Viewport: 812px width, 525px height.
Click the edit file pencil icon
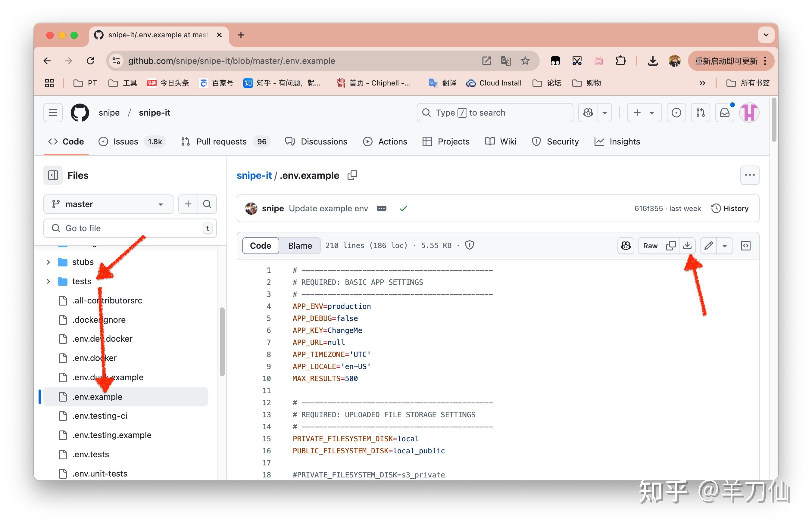(x=708, y=246)
